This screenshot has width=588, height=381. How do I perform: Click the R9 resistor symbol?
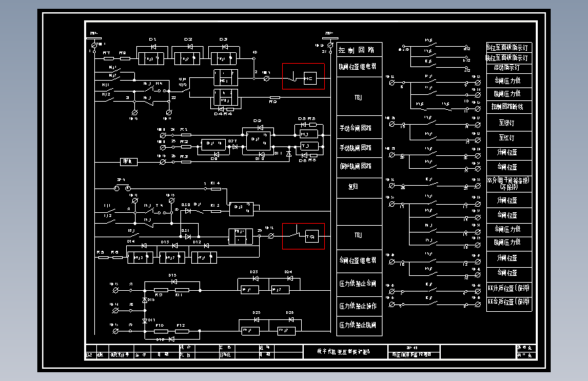275,98
